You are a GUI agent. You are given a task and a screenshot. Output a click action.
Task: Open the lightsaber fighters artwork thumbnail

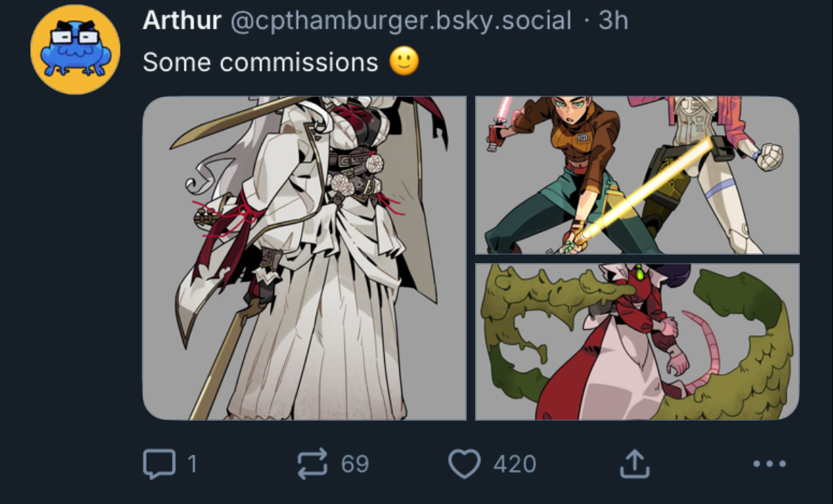coord(637,176)
